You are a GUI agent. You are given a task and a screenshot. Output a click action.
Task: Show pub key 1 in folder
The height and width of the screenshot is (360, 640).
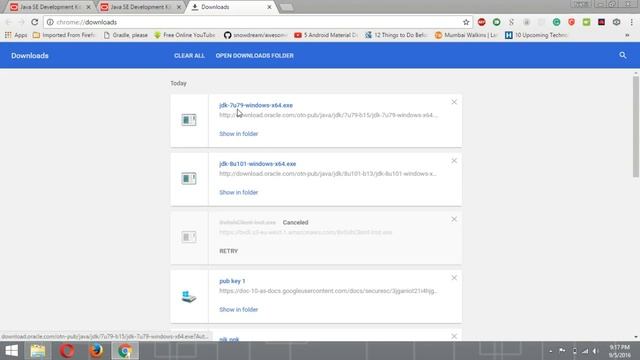pyautogui.click(x=238, y=309)
